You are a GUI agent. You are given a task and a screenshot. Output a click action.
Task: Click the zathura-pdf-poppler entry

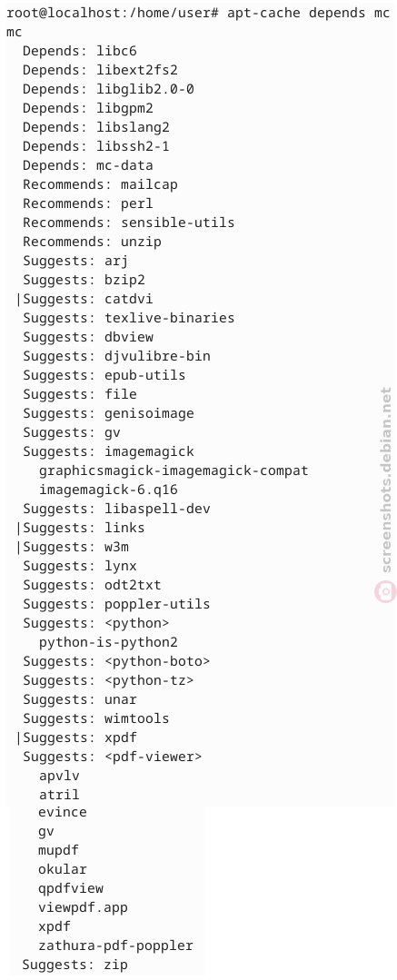click(x=115, y=945)
